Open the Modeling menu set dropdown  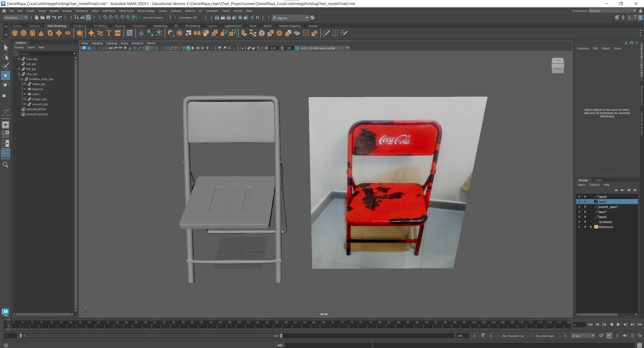tap(16, 17)
